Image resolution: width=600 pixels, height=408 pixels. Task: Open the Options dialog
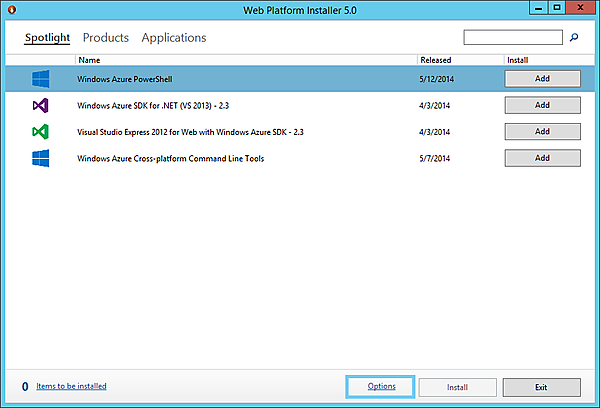click(380, 386)
